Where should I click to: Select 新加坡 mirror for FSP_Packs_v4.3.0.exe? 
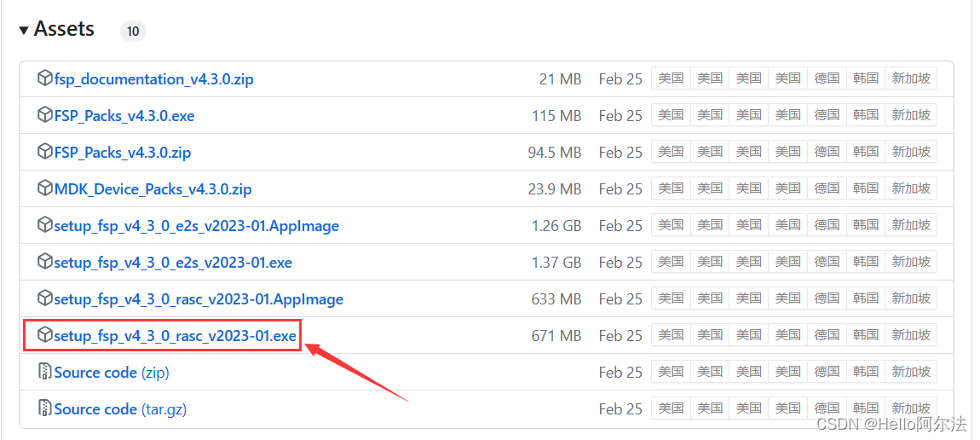(x=911, y=115)
